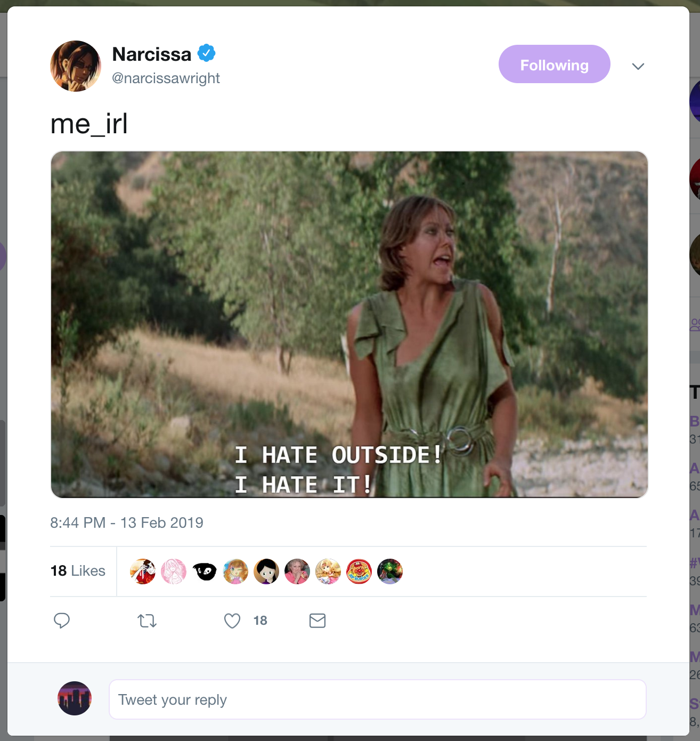Click the tweet timestamp 13 Feb 2019
The width and height of the screenshot is (700, 741).
(x=127, y=522)
